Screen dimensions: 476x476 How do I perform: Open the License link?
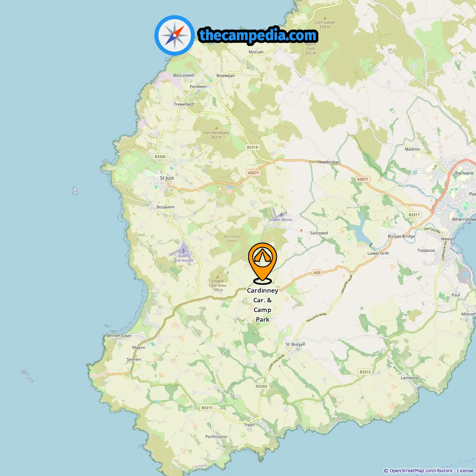(465, 471)
